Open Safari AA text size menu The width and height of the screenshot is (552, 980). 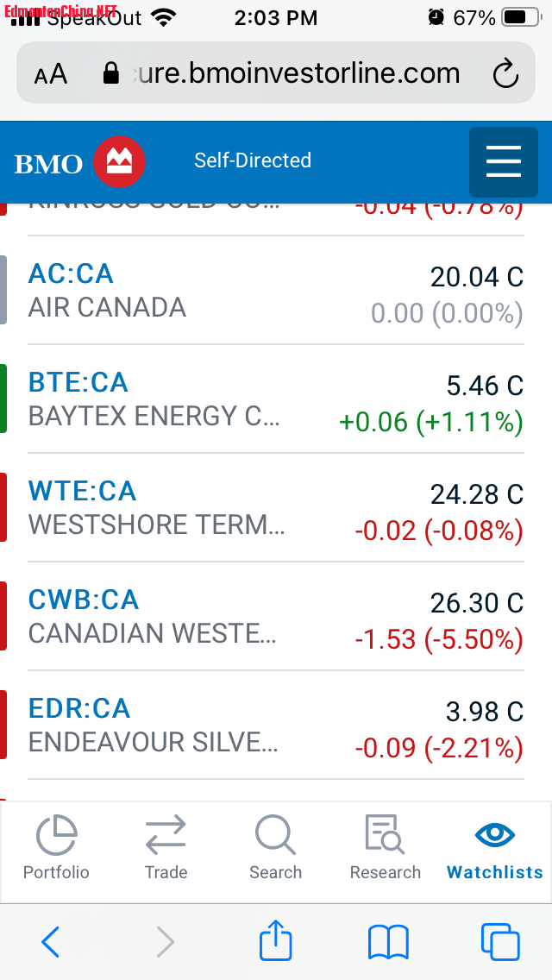(51, 74)
